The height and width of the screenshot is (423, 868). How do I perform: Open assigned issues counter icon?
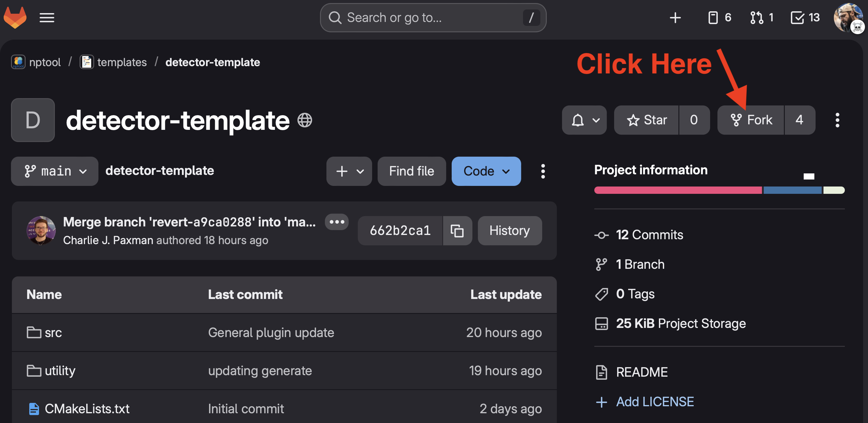coord(719,18)
